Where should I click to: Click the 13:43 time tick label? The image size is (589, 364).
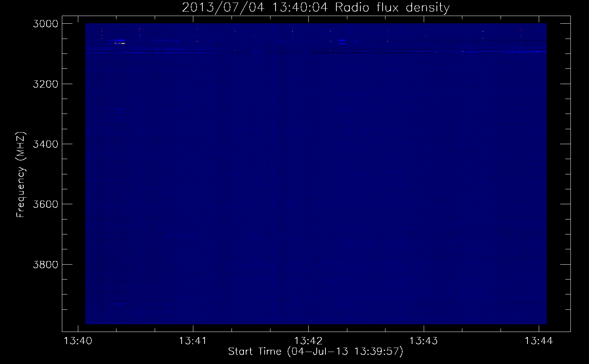pos(423,341)
